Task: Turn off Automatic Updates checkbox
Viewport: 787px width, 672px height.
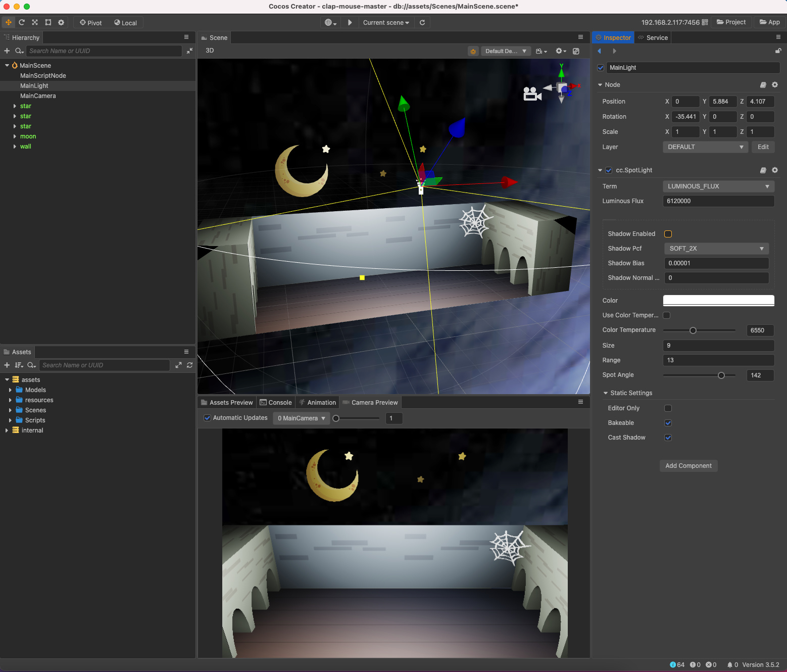Action: [x=207, y=418]
